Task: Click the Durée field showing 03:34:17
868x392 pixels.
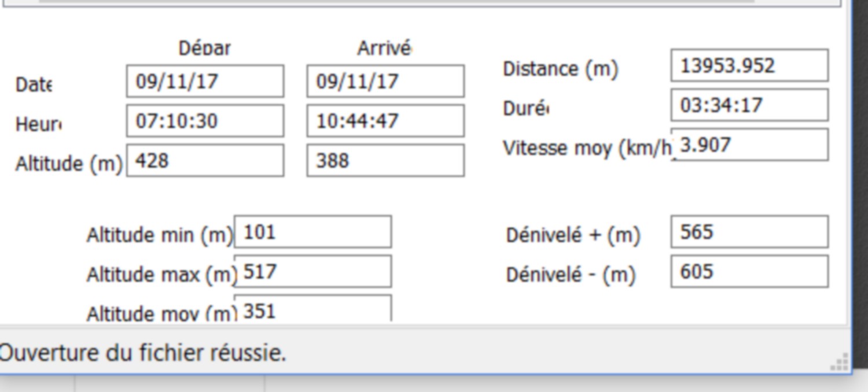Action: click(x=749, y=105)
